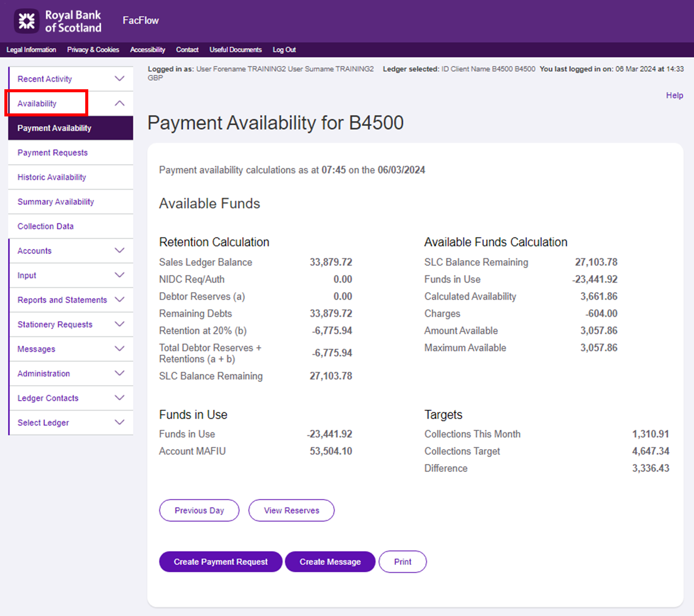Click the Previous Day button
Image resolution: width=694 pixels, height=616 pixels.
[199, 510]
